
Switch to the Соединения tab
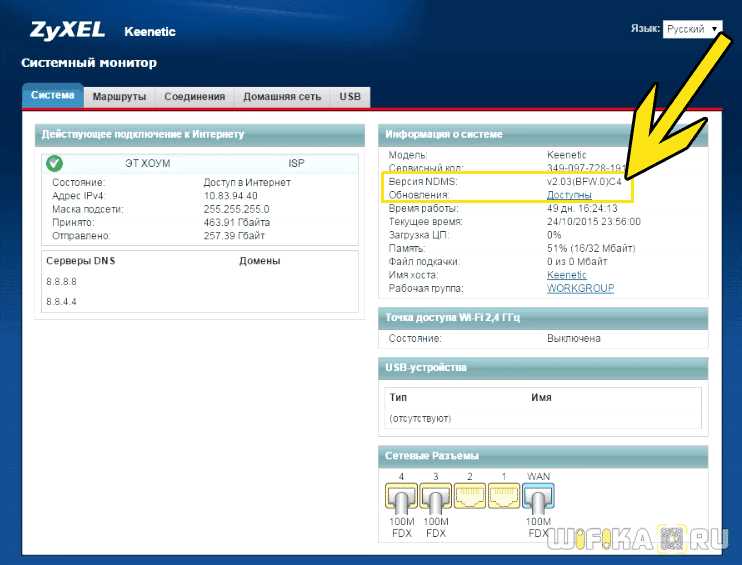tap(194, 97)
